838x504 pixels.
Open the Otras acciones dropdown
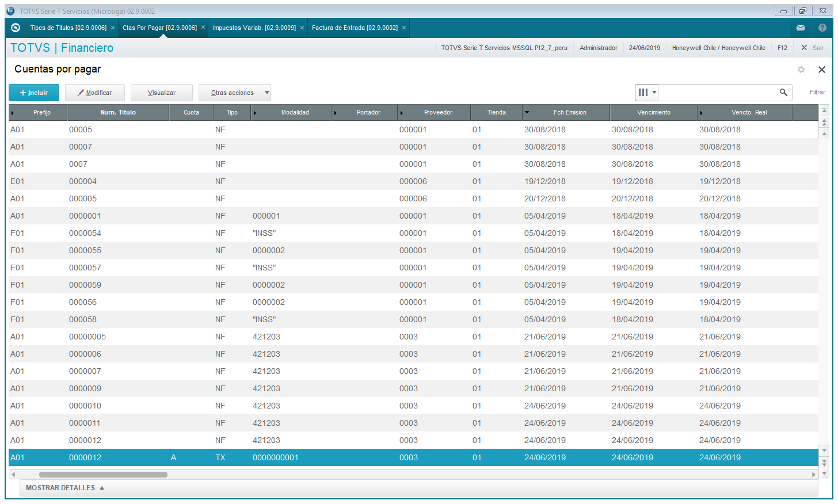pyautogui.click(x=235, y=93)
